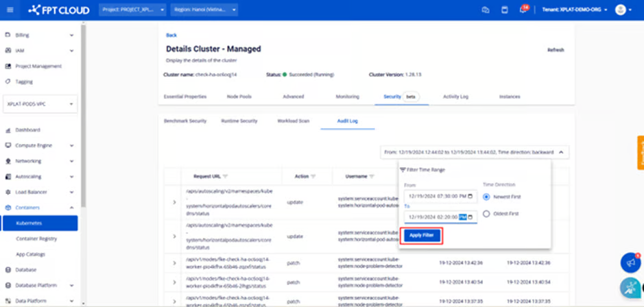Click the Apply Filter button
The image size is (644, 307).
tap(422, 235)
